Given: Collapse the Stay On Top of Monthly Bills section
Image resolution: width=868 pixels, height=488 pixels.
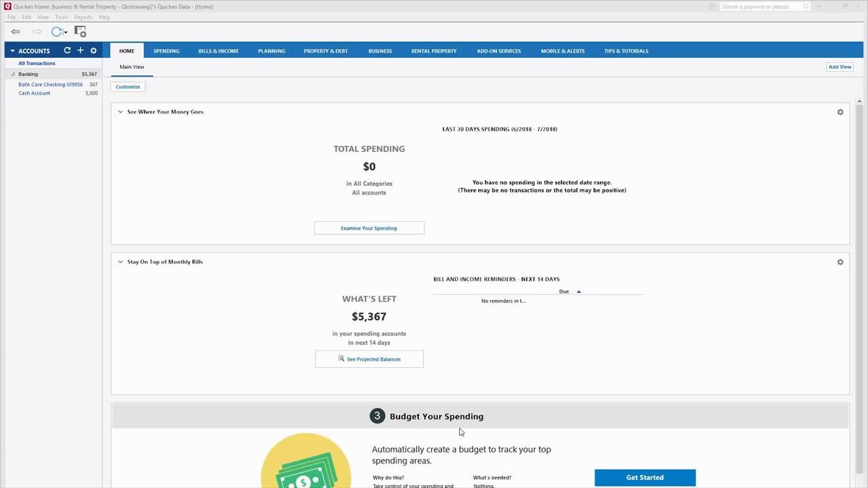Looking at the screenshot, I should [x=120, y=262].
